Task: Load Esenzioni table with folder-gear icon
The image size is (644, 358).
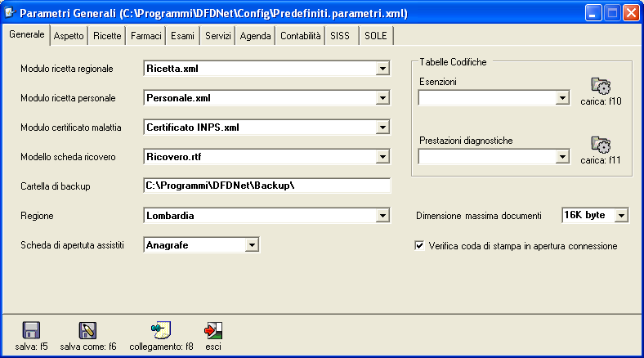Action: (601, 86)
